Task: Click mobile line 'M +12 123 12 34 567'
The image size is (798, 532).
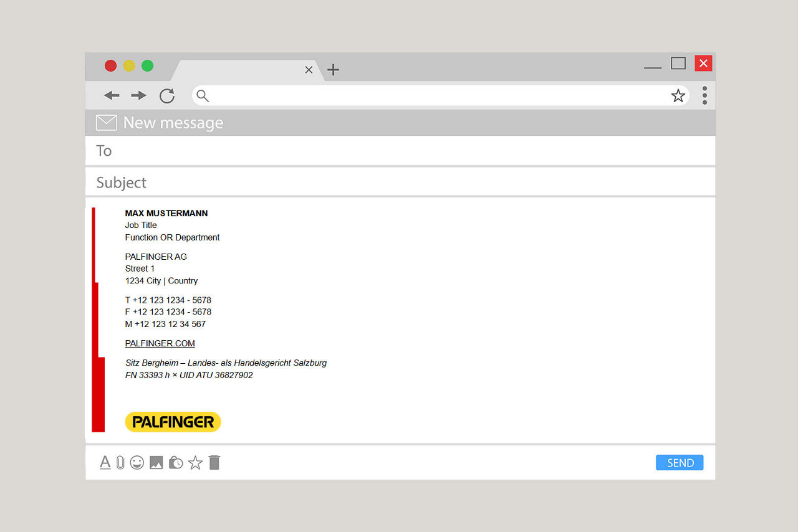Action: pos(165,325)
